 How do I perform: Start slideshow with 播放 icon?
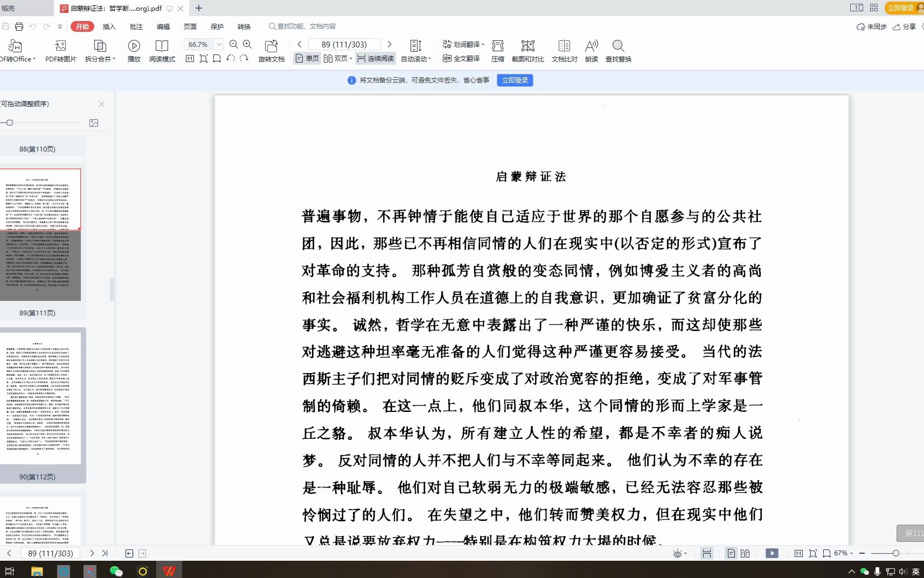[x=134, y=51]
